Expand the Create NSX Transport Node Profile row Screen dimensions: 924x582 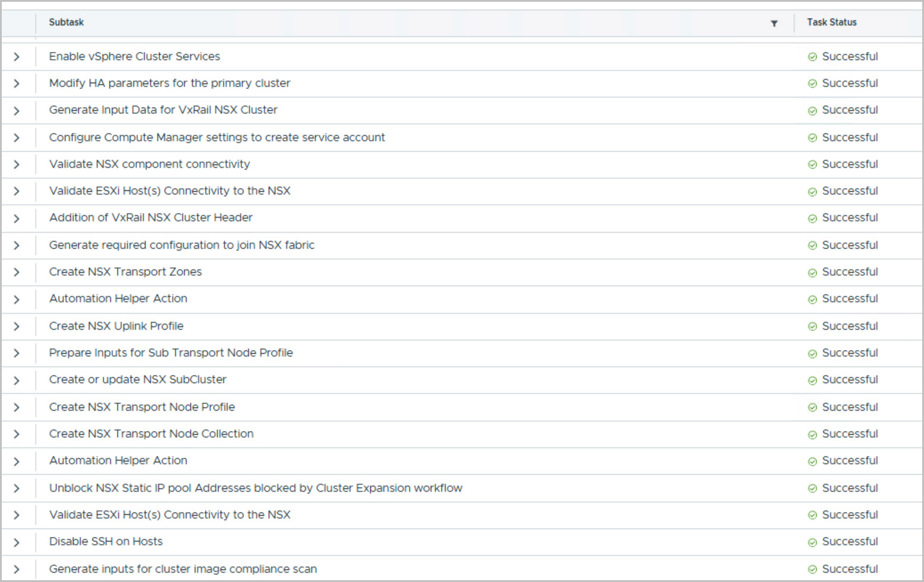point(17,408)
